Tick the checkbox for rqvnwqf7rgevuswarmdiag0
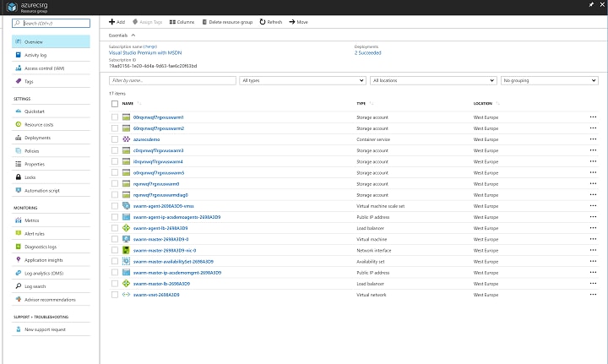This screenshot has height=364, width=608. [x=115, y=194]
